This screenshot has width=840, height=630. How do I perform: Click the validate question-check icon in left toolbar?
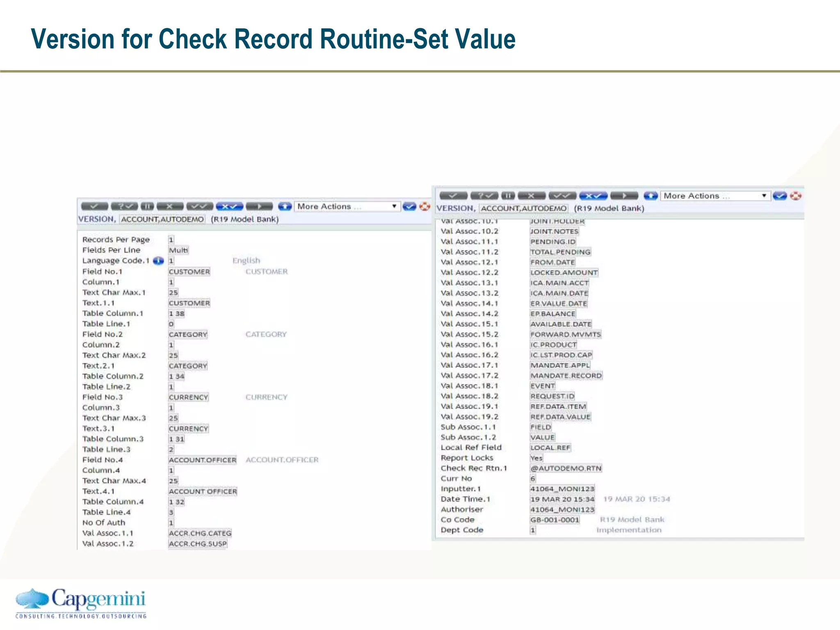[x=125, y=206]
